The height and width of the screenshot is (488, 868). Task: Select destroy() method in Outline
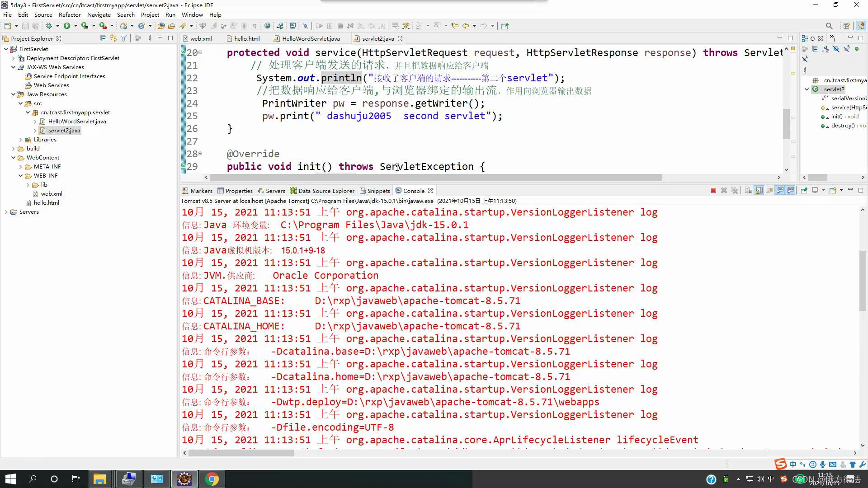(844, 125)
